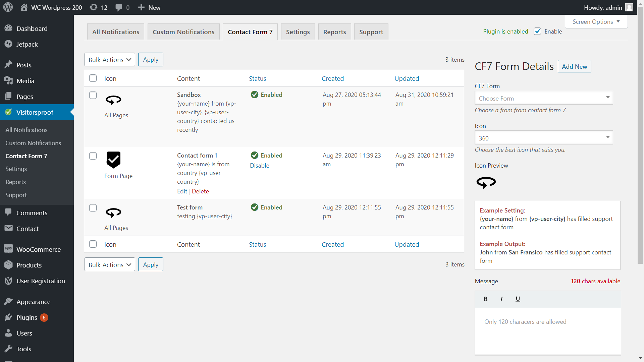Screen dimensions: 644x362
Task: Open the top Bulk Actions dropdown
Action: click(x=110, y=60)
